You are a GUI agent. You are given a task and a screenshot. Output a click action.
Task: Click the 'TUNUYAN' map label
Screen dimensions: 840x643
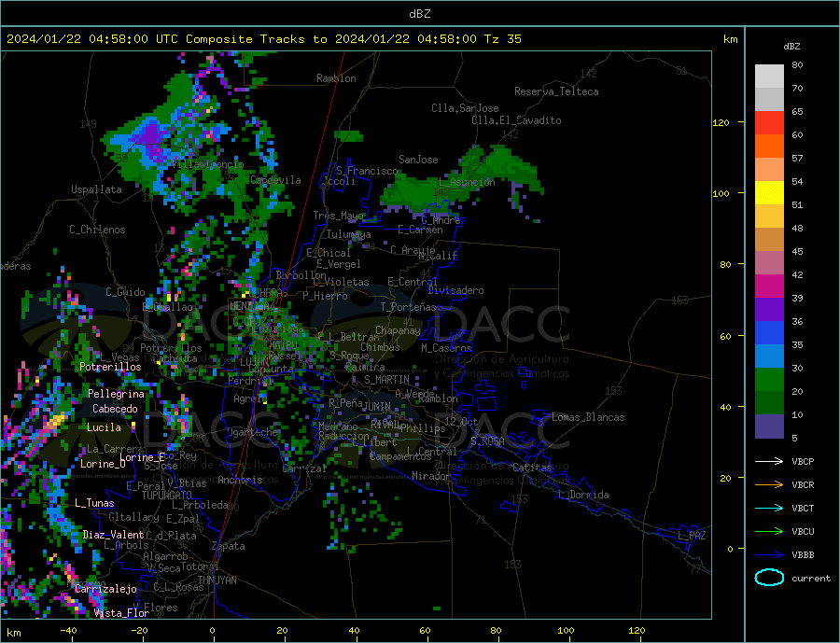217,580
